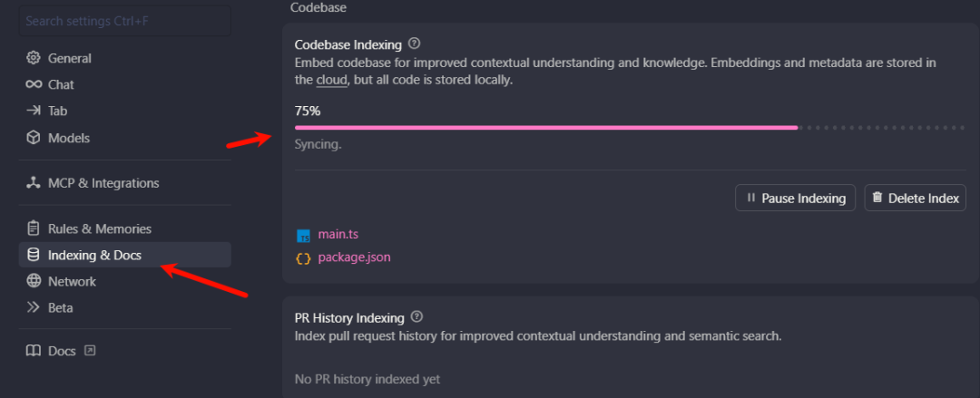Screen dimensions: 980x398
Task: Click the Chat infinity icon
Action: (x=34, y=84)
